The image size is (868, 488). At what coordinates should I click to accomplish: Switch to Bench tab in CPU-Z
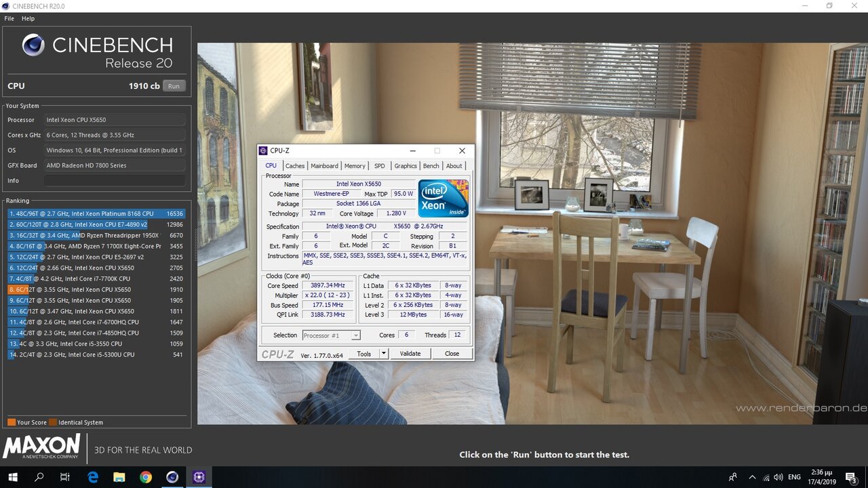[431, 165]
